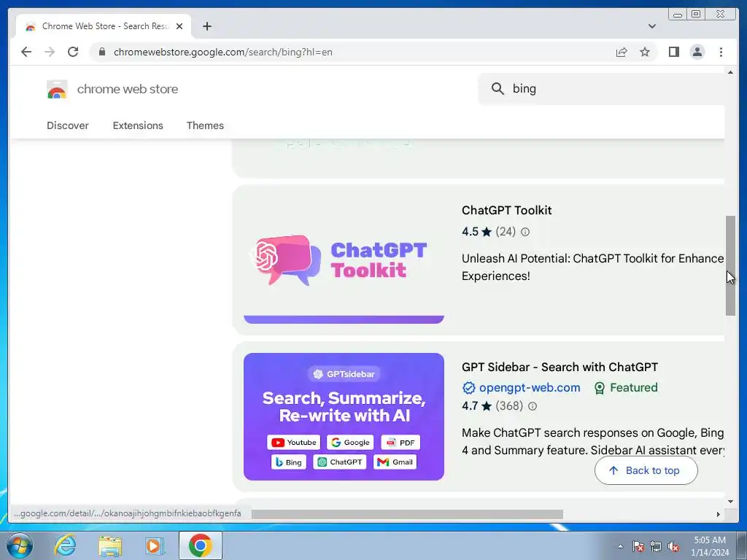Viewport: 747px width, 560px height.
Task: Click the 4.7 star rating of GPT Sidebar
Action: pyautogui.click(x=476, y=406)
